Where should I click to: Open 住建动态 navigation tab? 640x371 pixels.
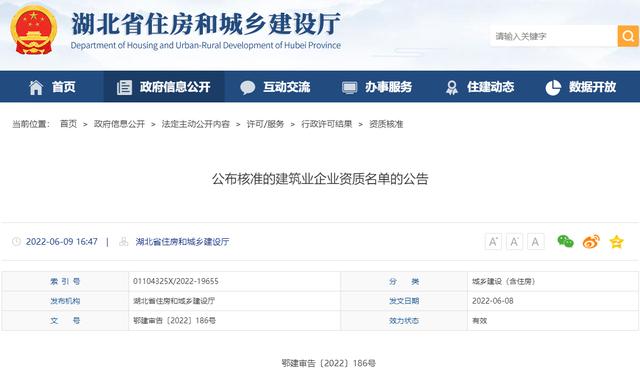click(480, 87)
